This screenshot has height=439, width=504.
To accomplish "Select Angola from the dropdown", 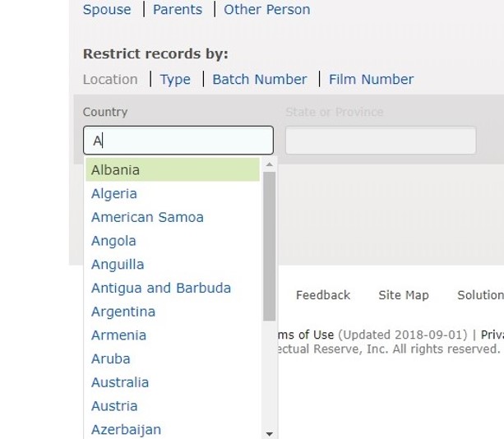I will pos(113,241).
